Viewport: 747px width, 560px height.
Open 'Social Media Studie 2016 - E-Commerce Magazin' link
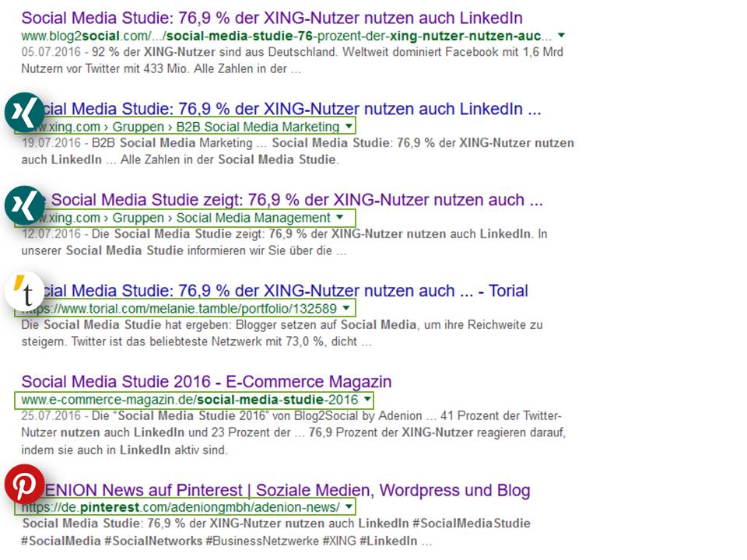click(x=206, y=381)
